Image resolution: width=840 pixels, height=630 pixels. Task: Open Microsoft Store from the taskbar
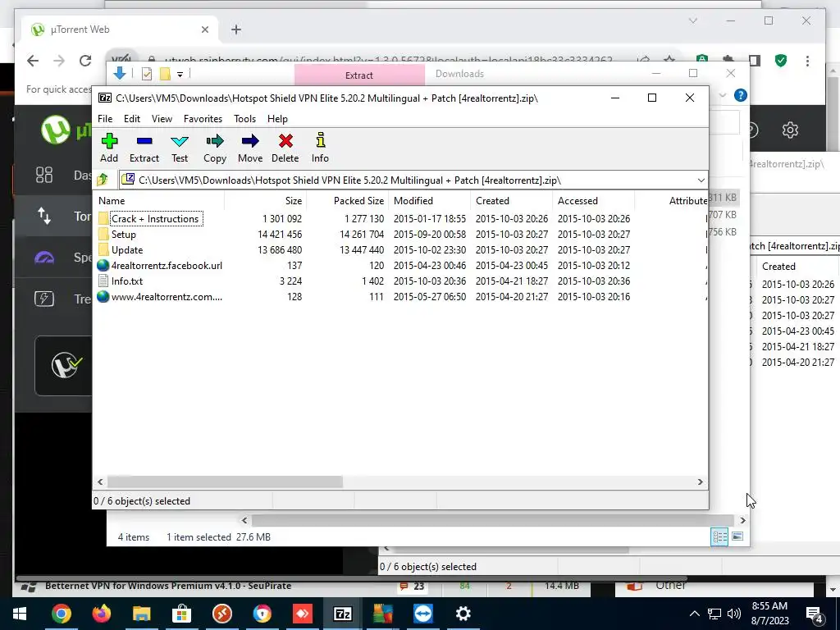tap(182, 614)
